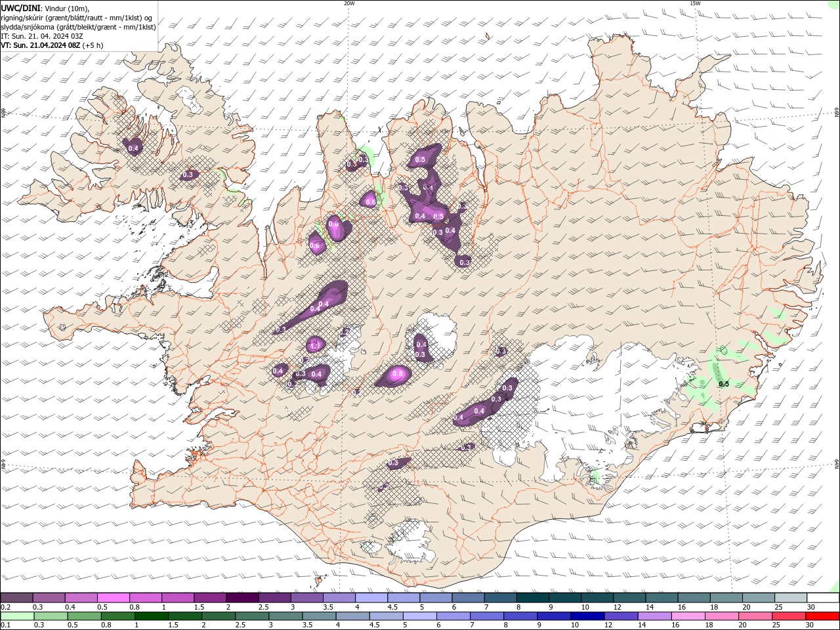The width and height of the screenshot is (840, 630).
Task: Click the '0.2' label starting the upper legend
Action: tap(6, 607)
